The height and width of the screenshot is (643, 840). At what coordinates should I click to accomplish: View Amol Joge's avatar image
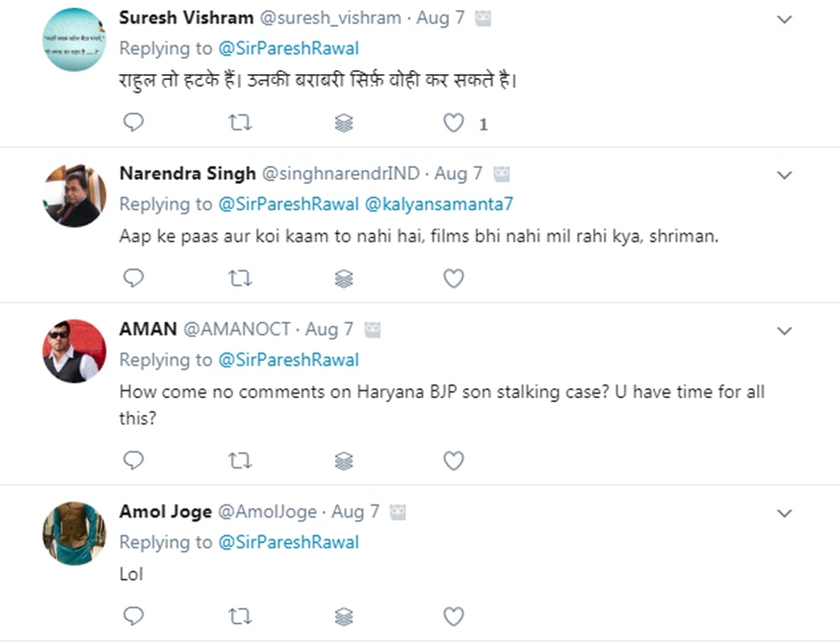point(74,533)
